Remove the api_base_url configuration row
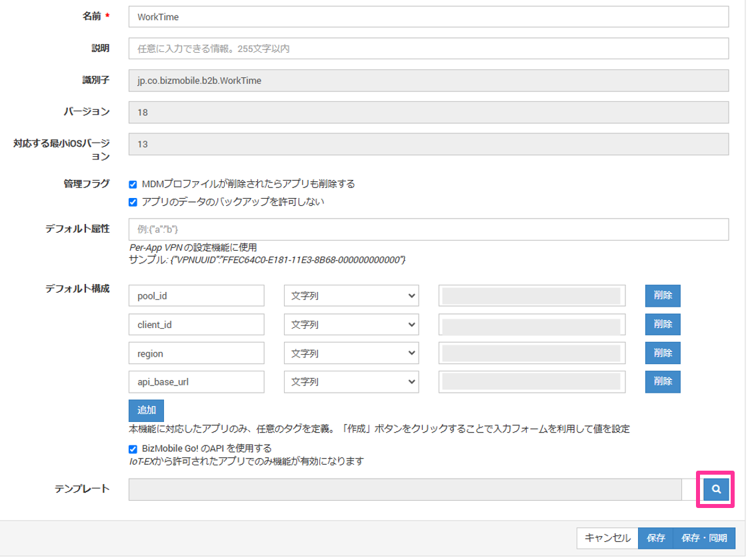This screenshot has width=750, height=560. coord(663,382)
